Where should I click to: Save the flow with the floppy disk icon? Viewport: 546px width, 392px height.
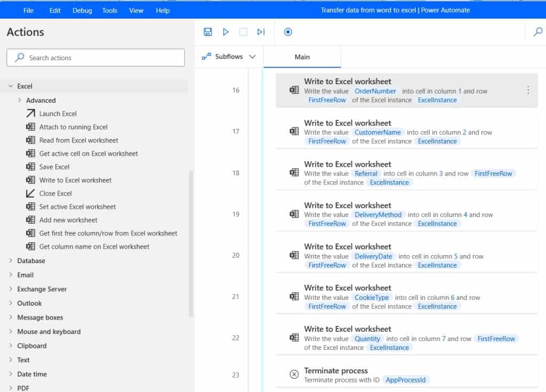(207, 32)
